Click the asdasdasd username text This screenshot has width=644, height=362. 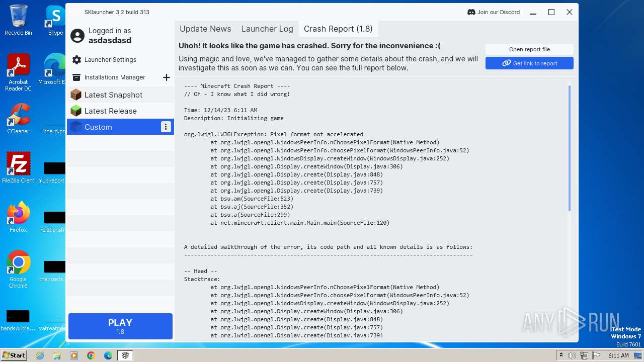pos(110,41)
